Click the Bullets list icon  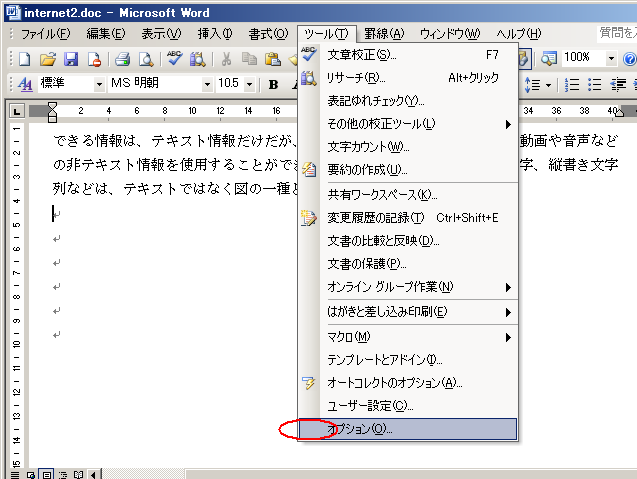[594, 85]
